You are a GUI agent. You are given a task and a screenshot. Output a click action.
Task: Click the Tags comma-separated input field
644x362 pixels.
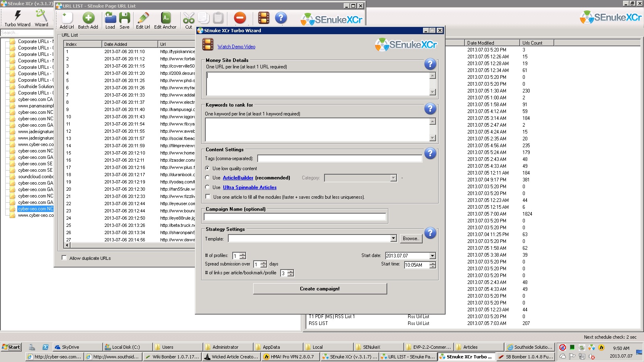pos(340,158)
